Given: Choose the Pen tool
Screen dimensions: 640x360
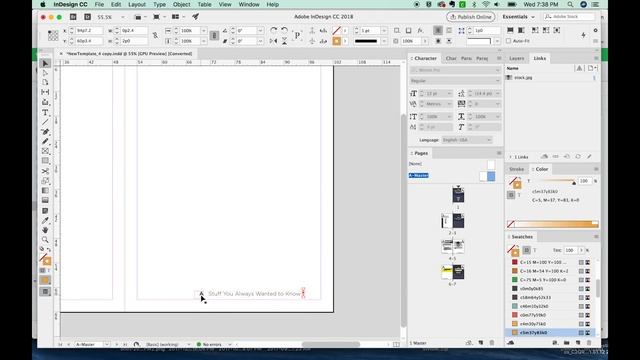Looking at the screenshot, I should [45, 132].
